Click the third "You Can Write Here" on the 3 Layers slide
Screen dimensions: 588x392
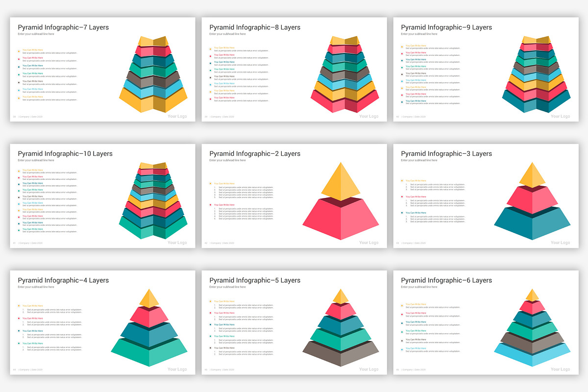(416, 213)
